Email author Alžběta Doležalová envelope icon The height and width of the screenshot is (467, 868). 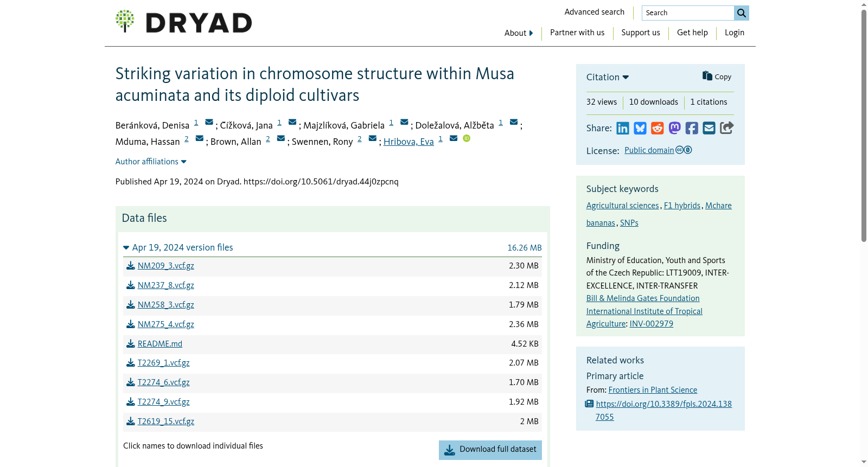pos(514,122)
